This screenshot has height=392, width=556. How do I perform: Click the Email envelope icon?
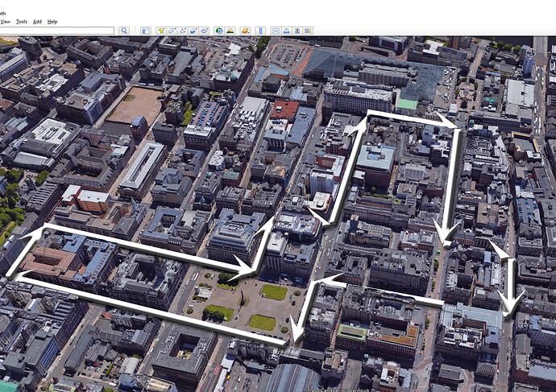276,31
